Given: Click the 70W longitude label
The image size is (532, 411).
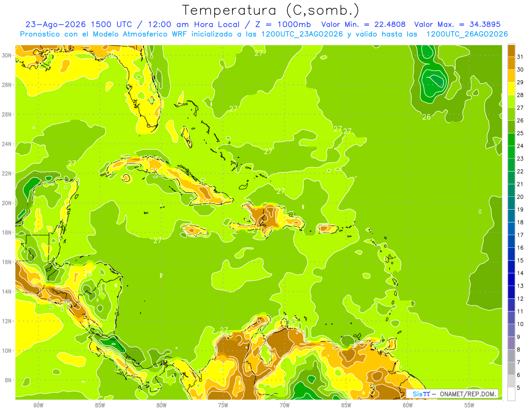Looking at the screenshot, I should coord(285,405).
